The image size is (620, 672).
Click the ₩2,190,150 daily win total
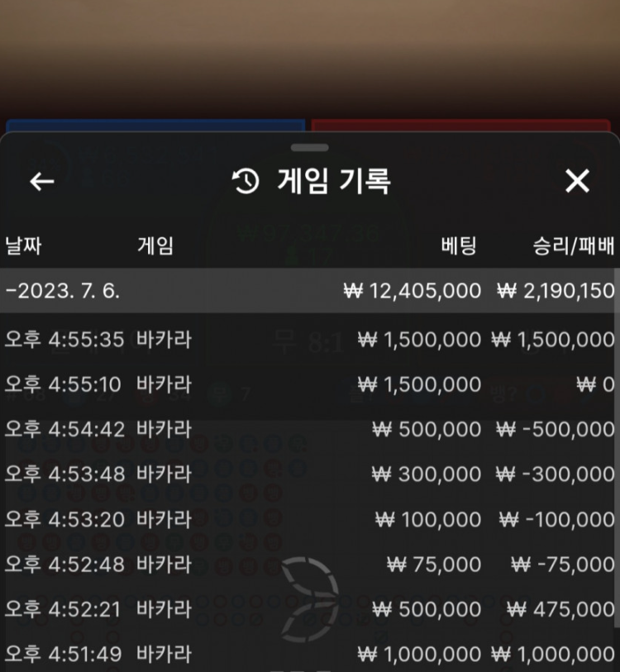click(x=556, y=291)
